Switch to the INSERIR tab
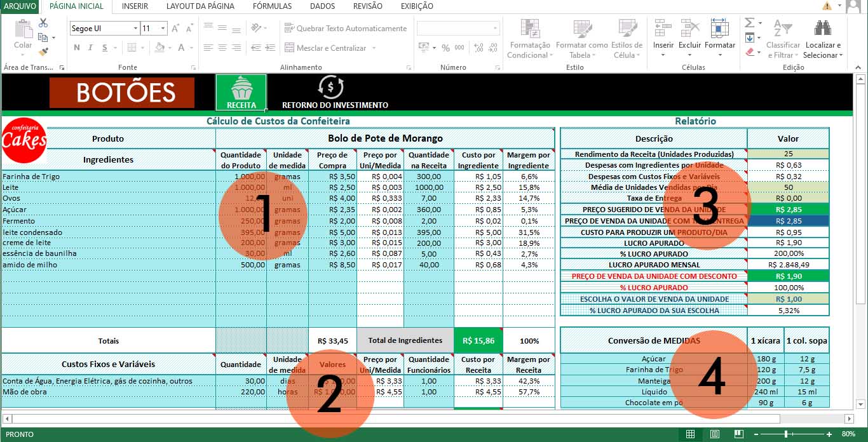Viewport: 868px width, 442px height. pyautogui.click(x=135, y=6)
